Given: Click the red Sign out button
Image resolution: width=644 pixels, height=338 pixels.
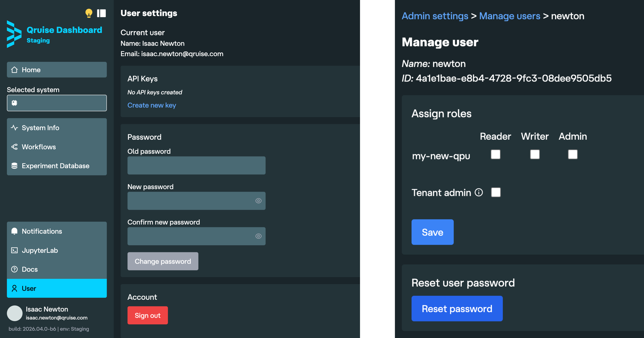Looking at the screenshot, I should coord(148,315).
